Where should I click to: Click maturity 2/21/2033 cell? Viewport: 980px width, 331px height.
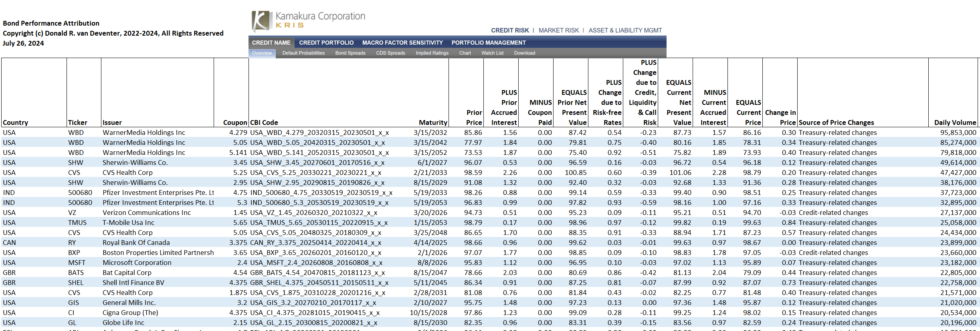[x=430, y=173]
